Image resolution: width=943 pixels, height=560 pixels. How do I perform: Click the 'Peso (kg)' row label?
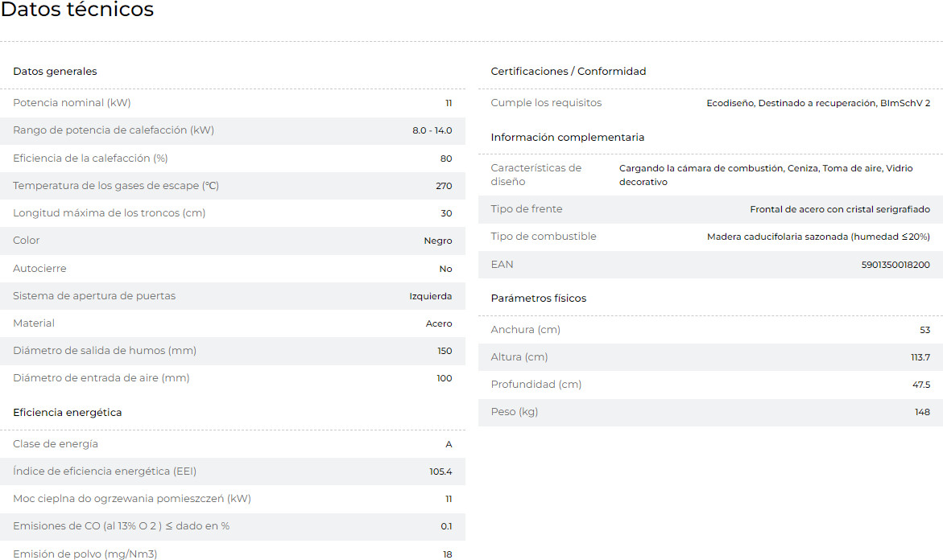[515, 412]
